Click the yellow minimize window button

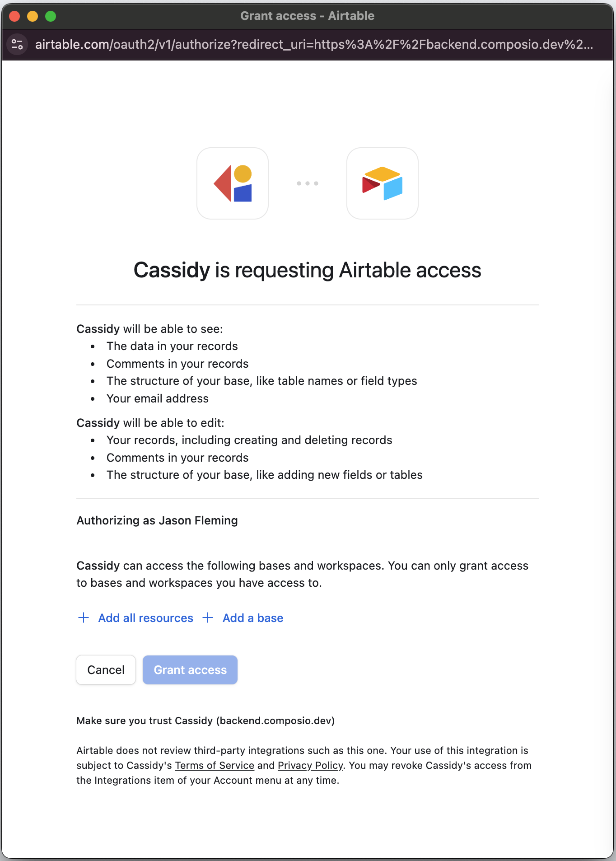click(33, 15)
